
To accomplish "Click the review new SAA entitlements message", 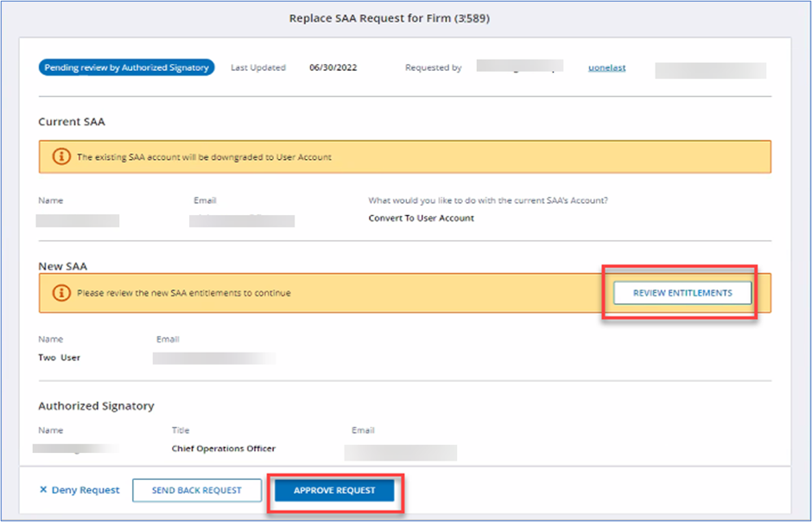I will pyautogui.click(x=184, y=293).
